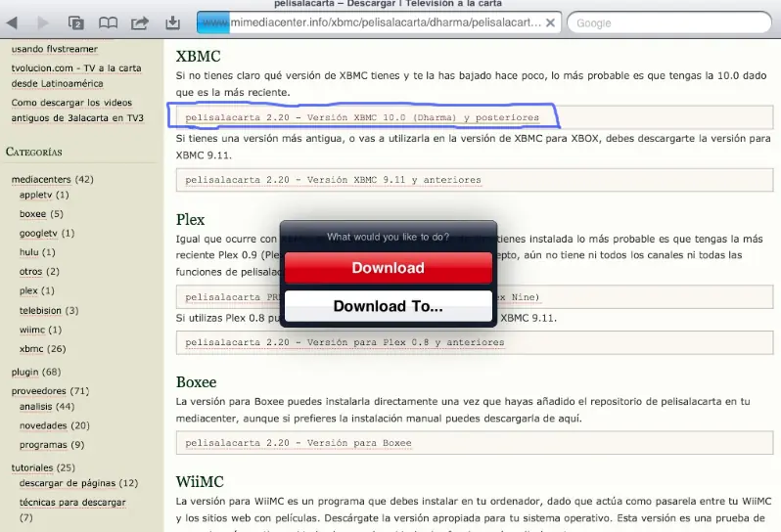Viewport: 781px width, 532px height.
Task: Select the descargar de páginas category
Action: [68, 483]
